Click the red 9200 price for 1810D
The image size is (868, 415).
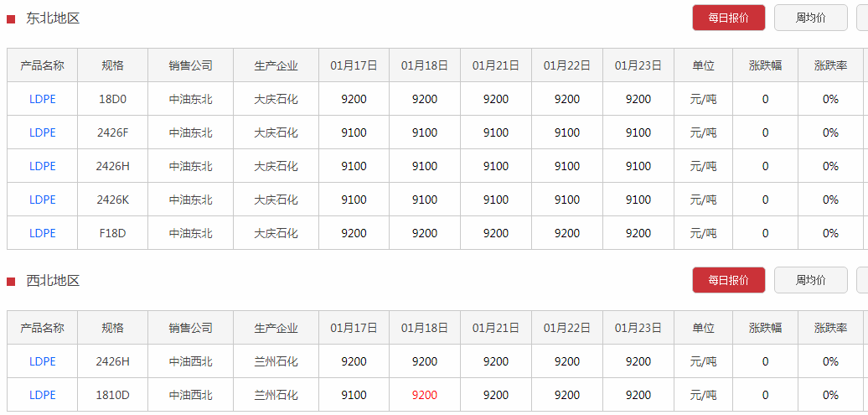[x=425, y=395]
